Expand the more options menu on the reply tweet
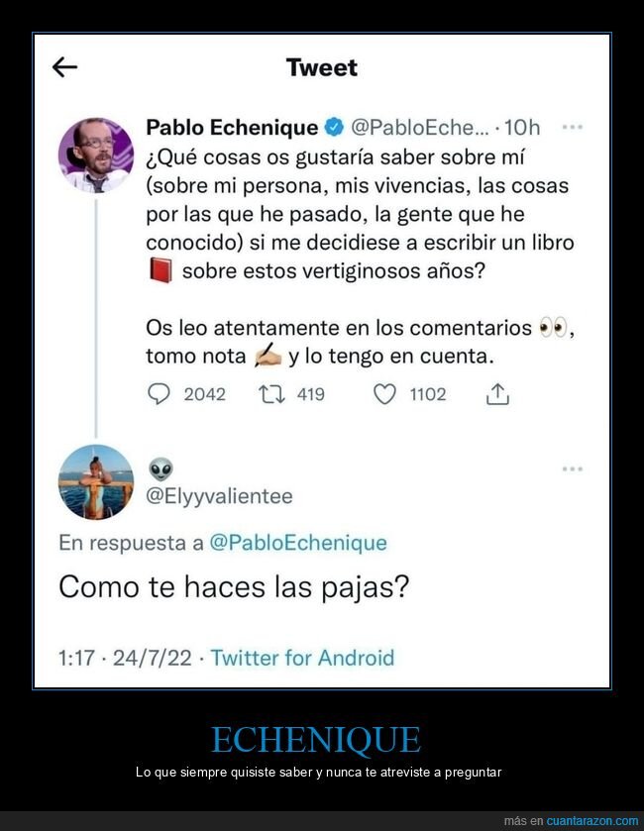644x831 pixels. click(x=572, y=468)
